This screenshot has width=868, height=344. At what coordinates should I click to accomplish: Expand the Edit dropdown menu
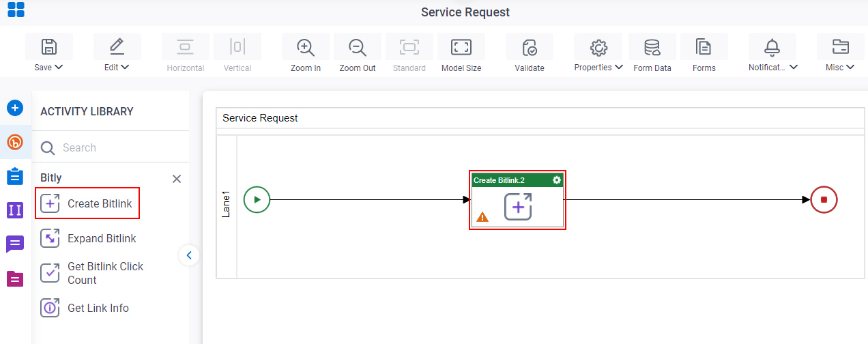tap(125, 68)
